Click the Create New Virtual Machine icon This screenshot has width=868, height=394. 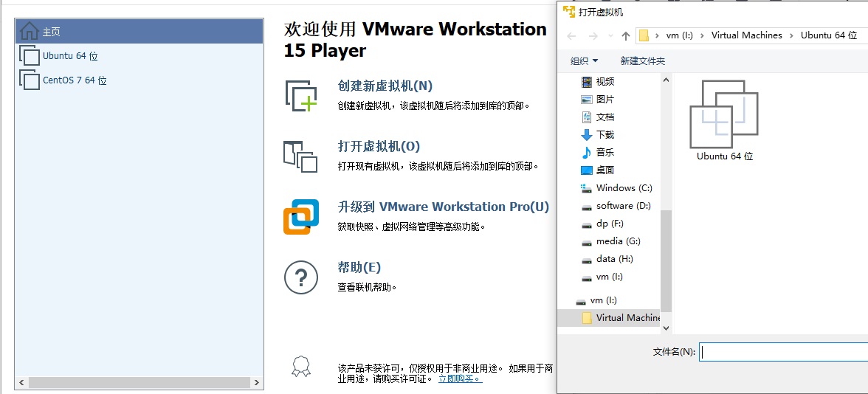coord(301,96)
